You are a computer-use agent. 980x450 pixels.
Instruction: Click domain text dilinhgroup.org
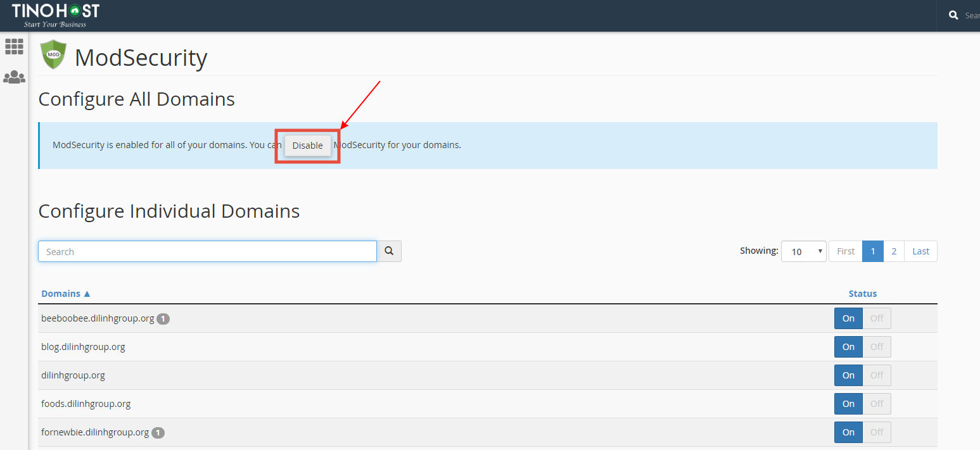pyautogui.click(x=73, y=375)
